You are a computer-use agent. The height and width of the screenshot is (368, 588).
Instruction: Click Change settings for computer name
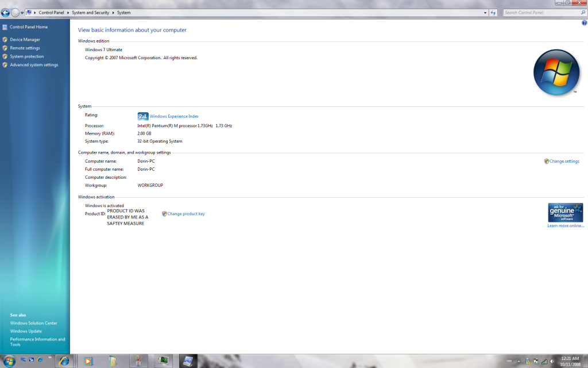tap(564, 162)
